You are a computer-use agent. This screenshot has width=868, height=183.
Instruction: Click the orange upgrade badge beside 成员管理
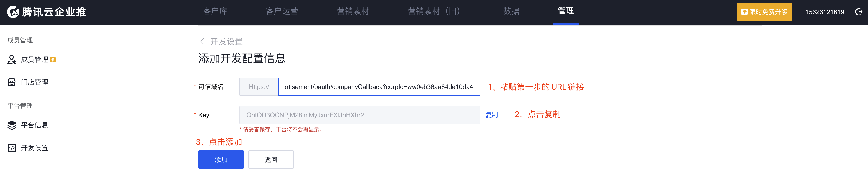click(53, 60)
